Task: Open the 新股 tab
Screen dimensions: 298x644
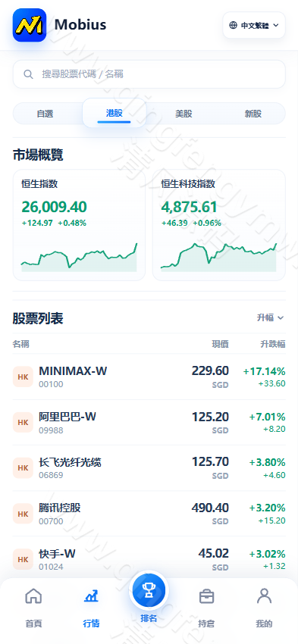Action: [x=253, y=114]
